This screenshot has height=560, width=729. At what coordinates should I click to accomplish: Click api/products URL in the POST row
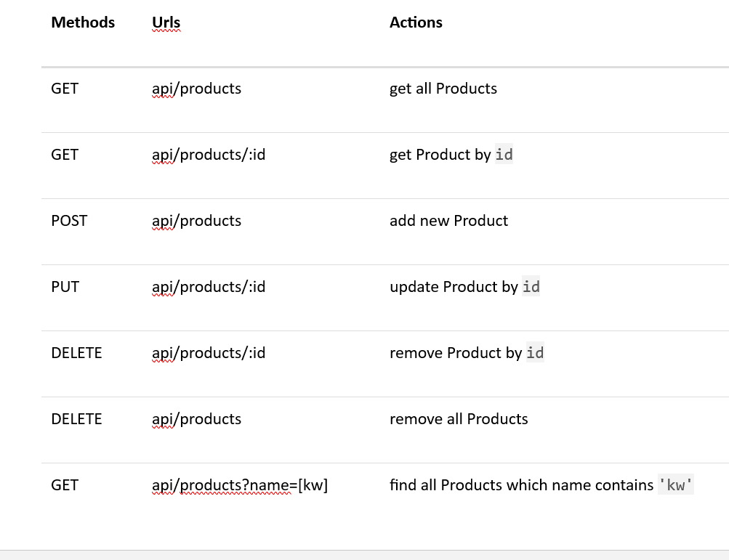197,221
